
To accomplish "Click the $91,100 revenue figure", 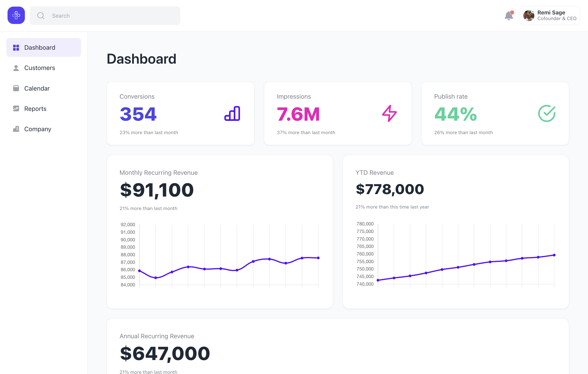I will click(157, 190).
